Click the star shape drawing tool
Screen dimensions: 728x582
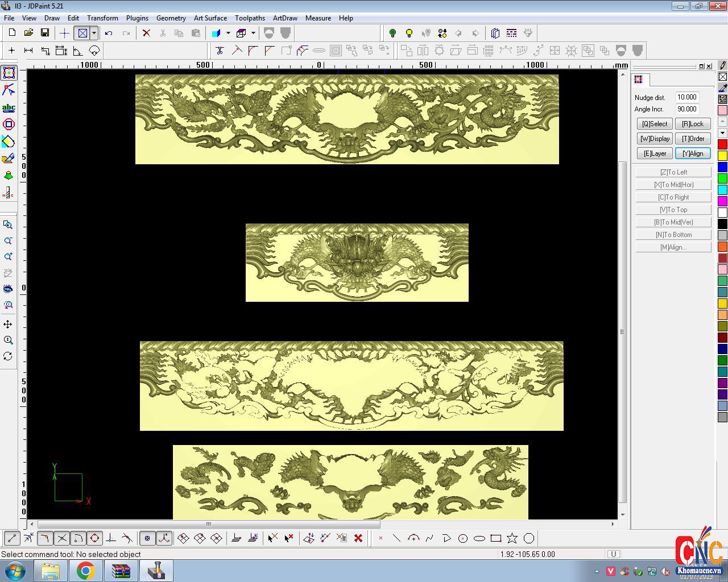tap(512, 538)
